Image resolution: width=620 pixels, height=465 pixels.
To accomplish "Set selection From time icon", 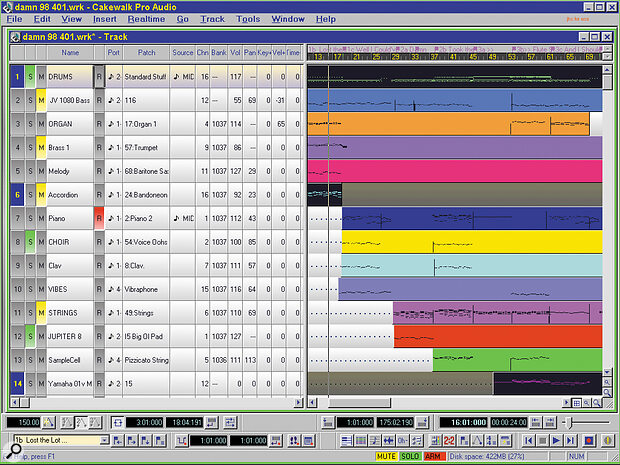I will point(328,422).
